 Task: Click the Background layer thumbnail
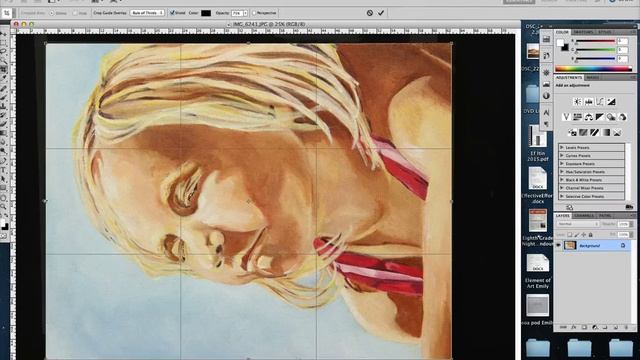(x=570, y=245)
